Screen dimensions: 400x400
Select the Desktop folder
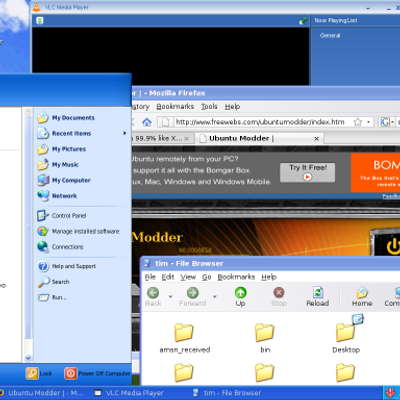click(x=346, y=334)
